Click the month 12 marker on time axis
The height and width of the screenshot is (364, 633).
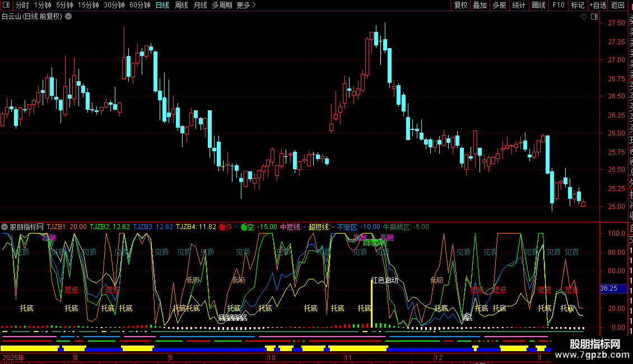click(439, 357)
